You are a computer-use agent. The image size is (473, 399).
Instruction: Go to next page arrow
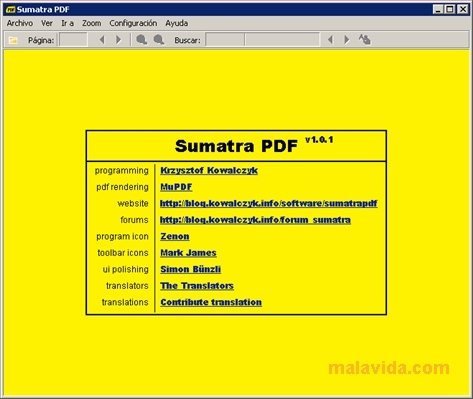118,40
